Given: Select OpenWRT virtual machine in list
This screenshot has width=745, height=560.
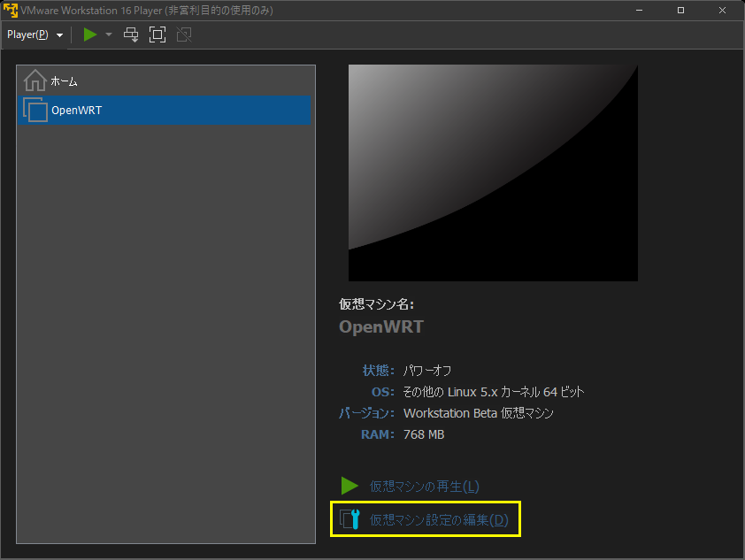Looking at the screenshot, I should click(164, 111).
